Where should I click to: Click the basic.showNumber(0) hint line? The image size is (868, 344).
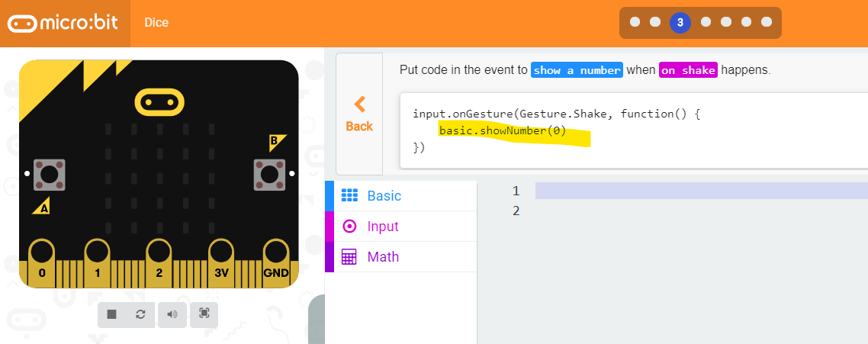[503, 131]
